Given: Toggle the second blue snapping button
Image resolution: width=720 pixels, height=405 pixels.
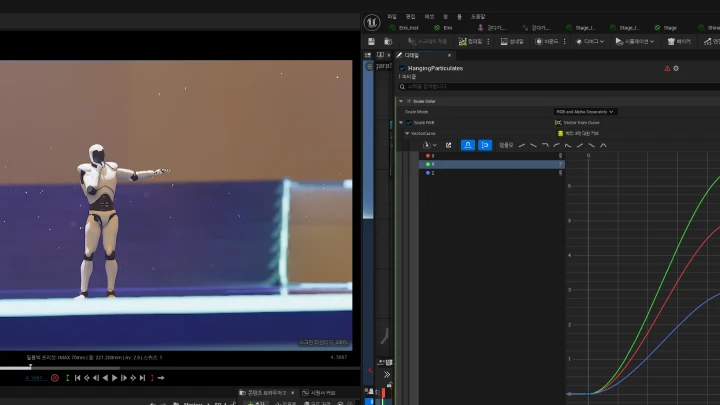Looking at the screenshot, I should 485,145.
